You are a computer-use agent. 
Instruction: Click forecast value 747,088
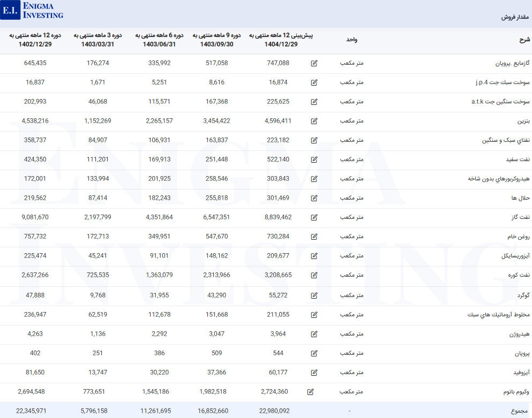coord(278,63)
